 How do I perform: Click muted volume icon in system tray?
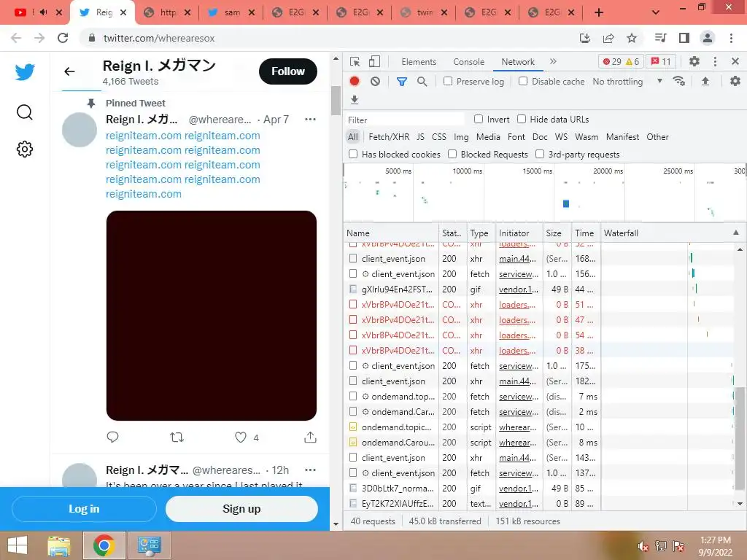(x=643, y=546)
